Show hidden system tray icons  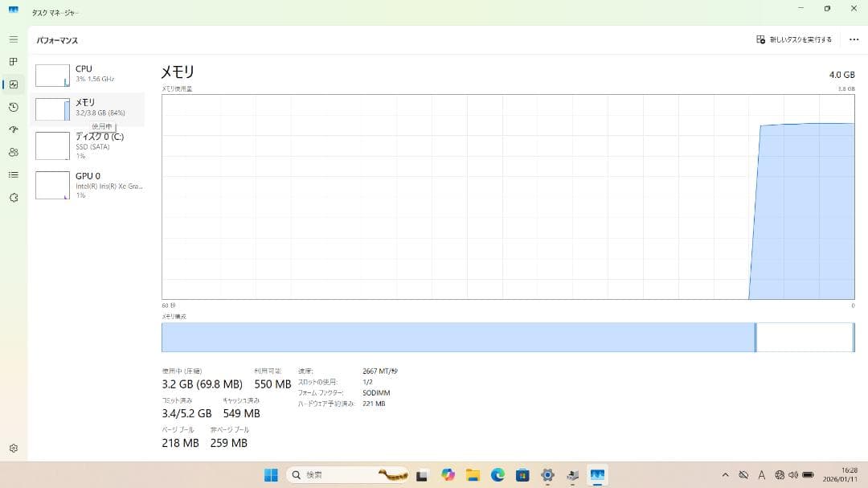[x=725, y=474]
